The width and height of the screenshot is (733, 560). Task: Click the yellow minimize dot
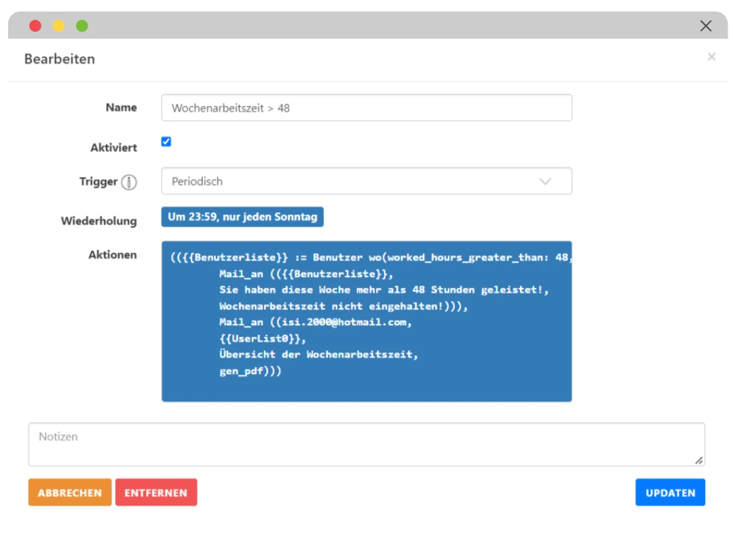point(59,26)
